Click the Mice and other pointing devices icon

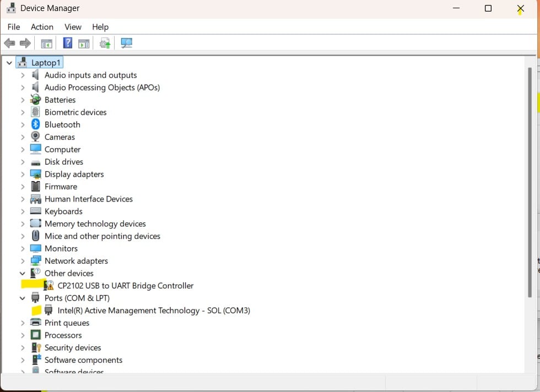(35, 236)
